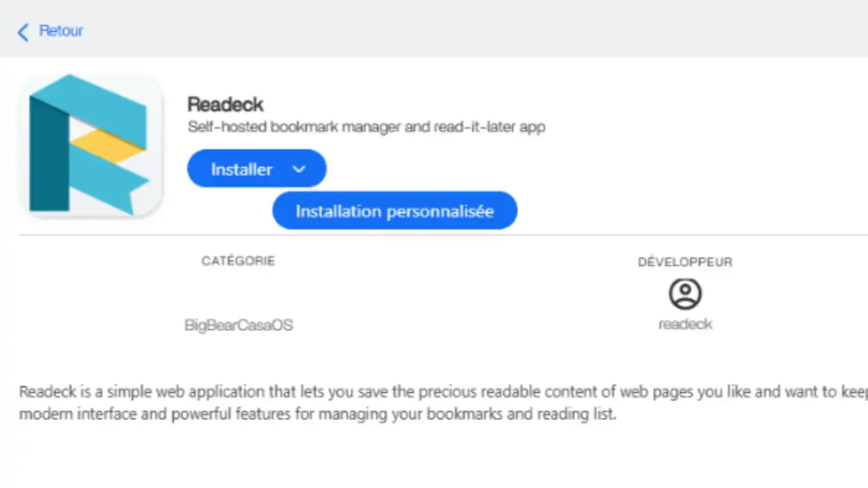Viewport: 868px width, 488px height.
Task: Click the CATÉGORIE heading
Action: (x=238, y=261)
